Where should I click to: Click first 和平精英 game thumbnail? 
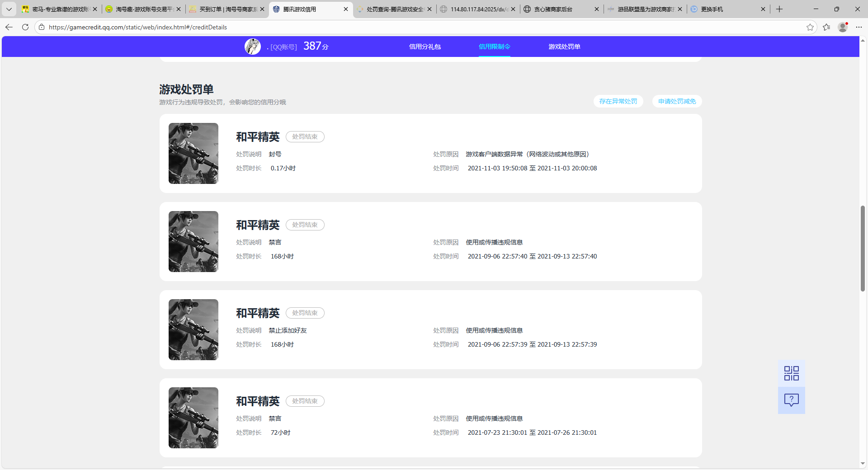[x=193, y=153]
